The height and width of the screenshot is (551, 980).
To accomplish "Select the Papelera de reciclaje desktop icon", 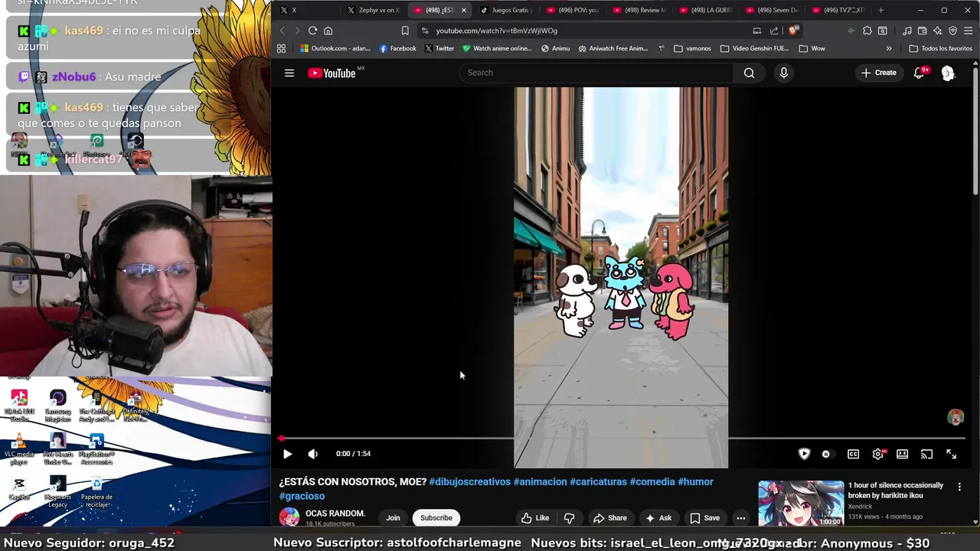I will pyautogui.click(x=96, y=492).
